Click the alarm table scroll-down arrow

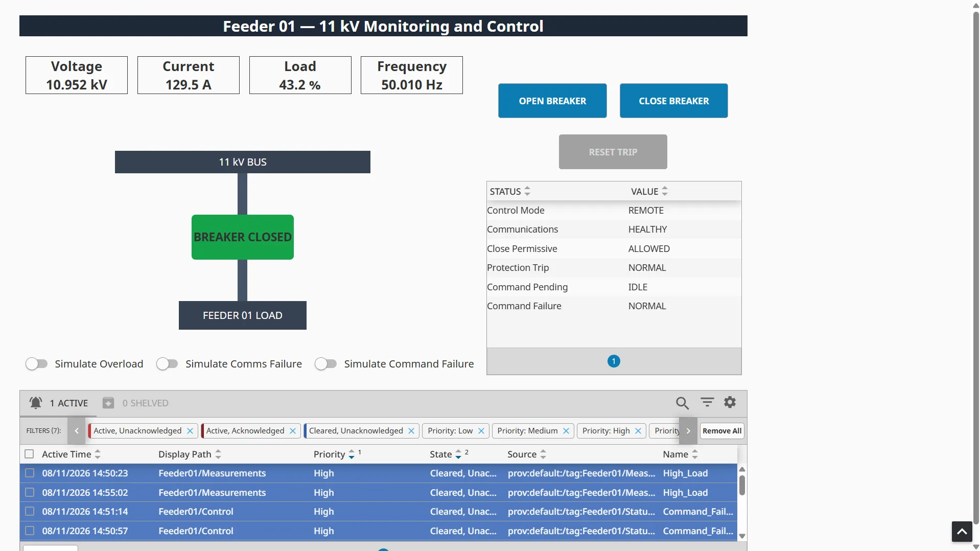pyautogui.click(x=742, y=536)
